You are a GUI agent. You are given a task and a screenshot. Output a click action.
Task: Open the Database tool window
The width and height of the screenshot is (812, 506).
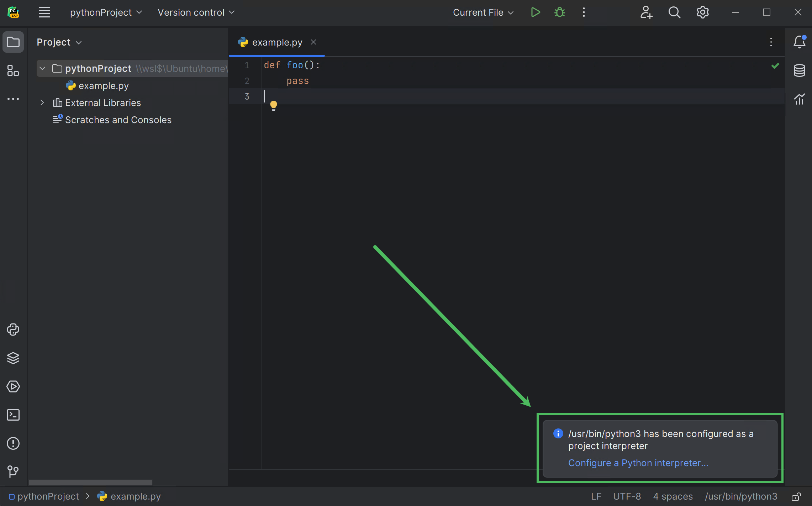pos(799,70)
